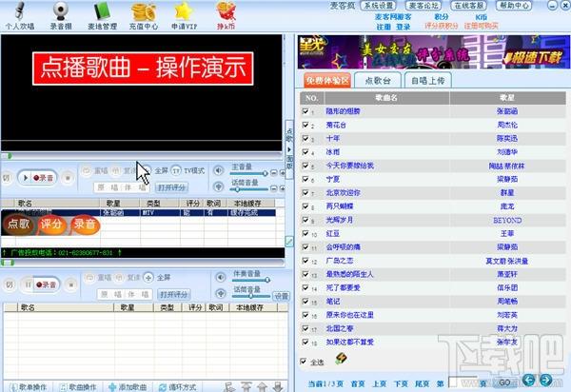Click the 注册 register link
Screen dimensions: 571x392
(384, 27)
